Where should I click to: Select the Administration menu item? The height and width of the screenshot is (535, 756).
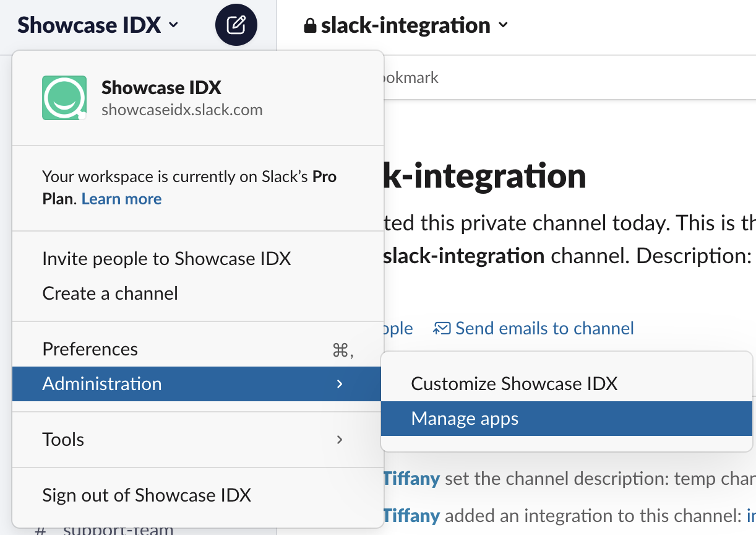tap(198, 384)
